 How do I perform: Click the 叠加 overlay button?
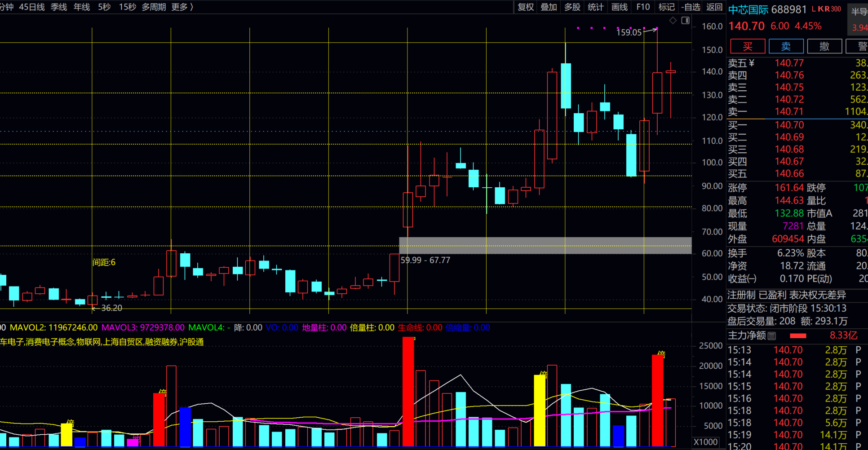[549, 7]
